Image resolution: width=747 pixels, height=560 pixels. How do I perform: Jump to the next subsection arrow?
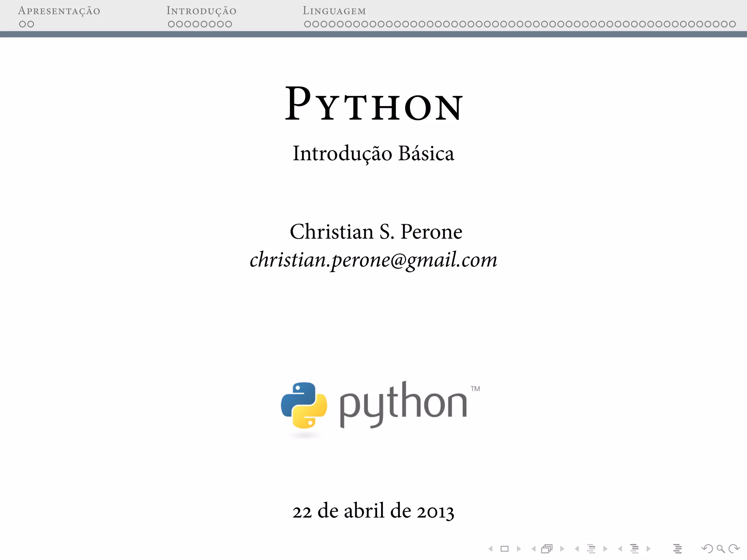[x=605, y=549]
